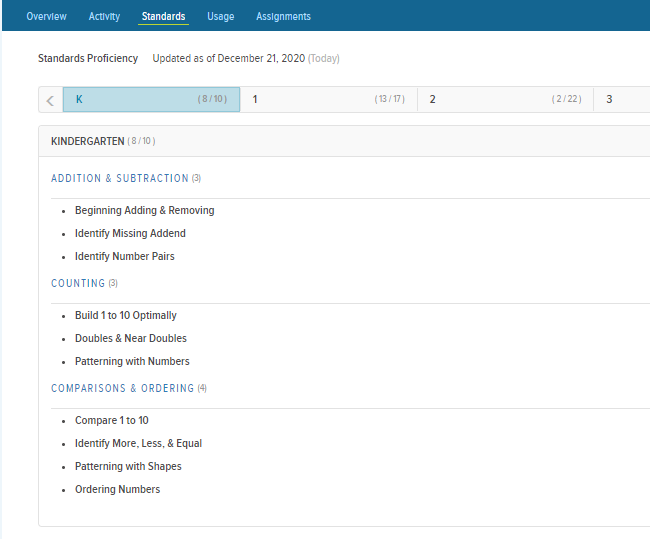
Task: Open the Overview tab
Action: pyautogui.click(x=46, y=16)
